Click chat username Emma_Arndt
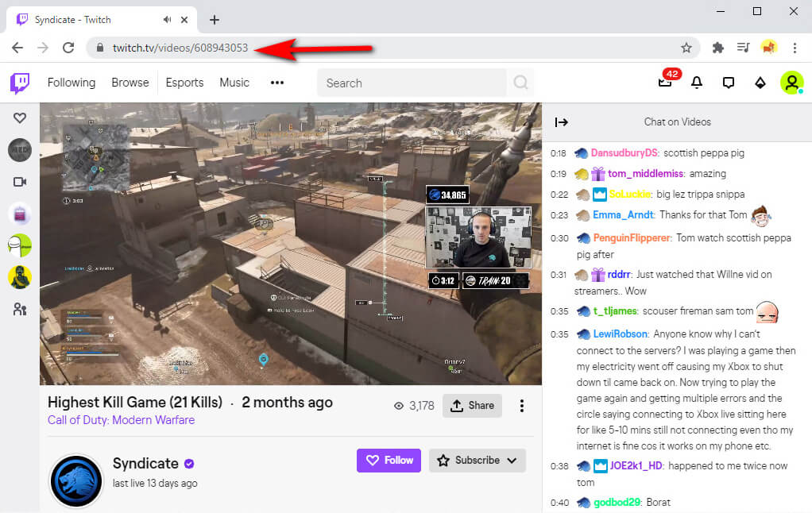Viewport: 812px width, 513px height. click(623, 215)
